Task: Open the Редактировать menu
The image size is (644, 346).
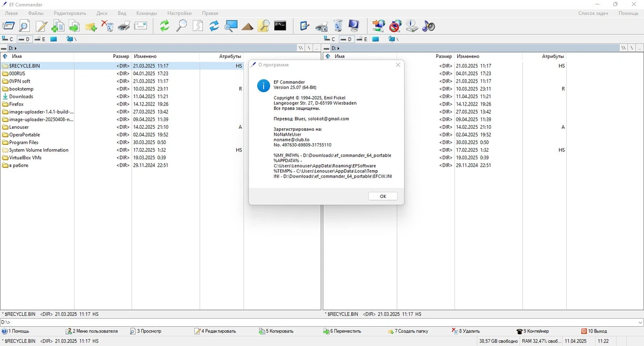Action: [70, 13]
